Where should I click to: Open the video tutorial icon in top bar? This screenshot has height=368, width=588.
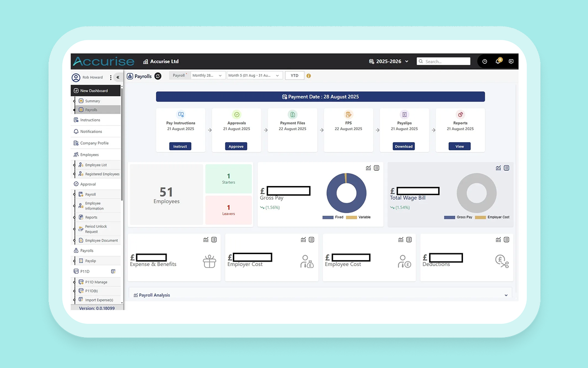click(x=511, y=61)
